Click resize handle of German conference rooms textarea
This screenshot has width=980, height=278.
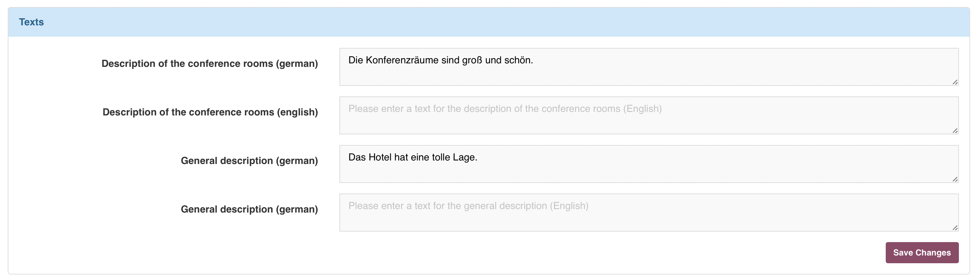955,82
